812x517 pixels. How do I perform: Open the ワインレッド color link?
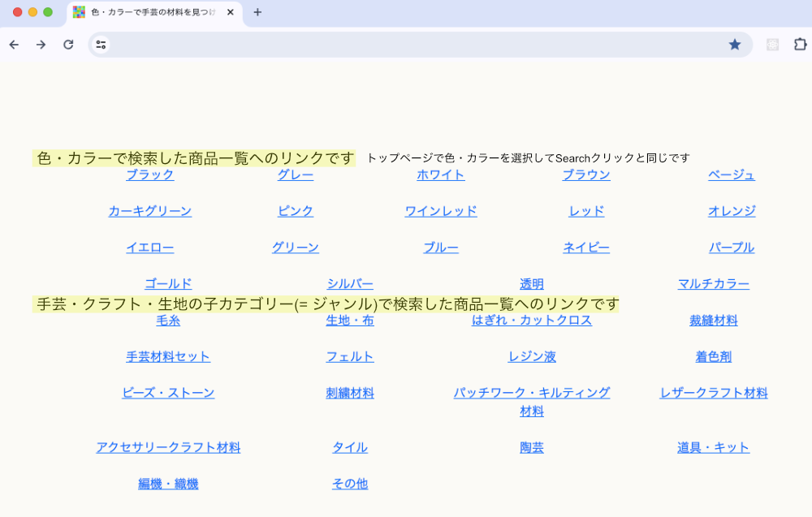441,211
